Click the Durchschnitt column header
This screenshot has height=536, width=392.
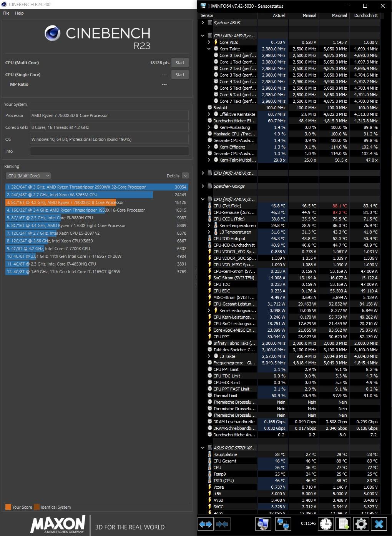coord(365,15)
